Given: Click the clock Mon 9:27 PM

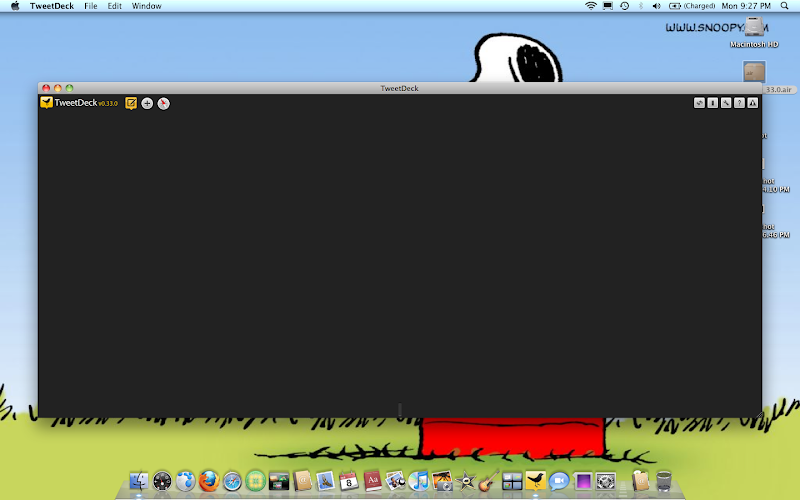Looking at the screenshot, I should (x=746, y=6).
